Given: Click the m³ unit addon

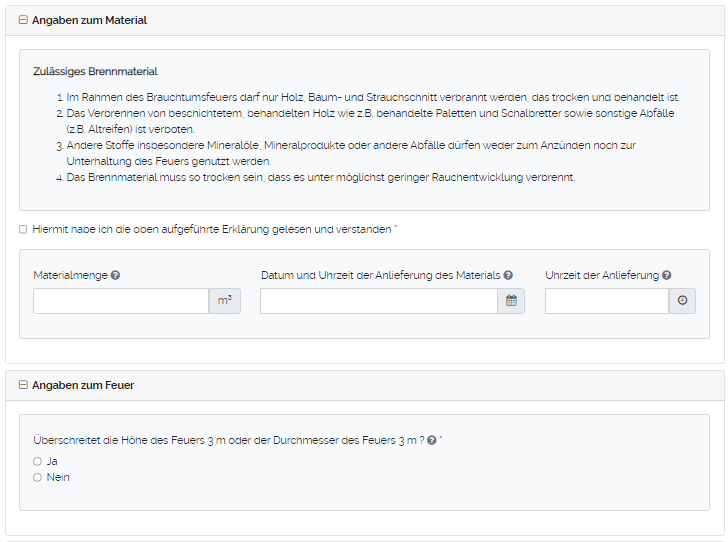Looking at the screenshot, I should (x=224, y=301).
